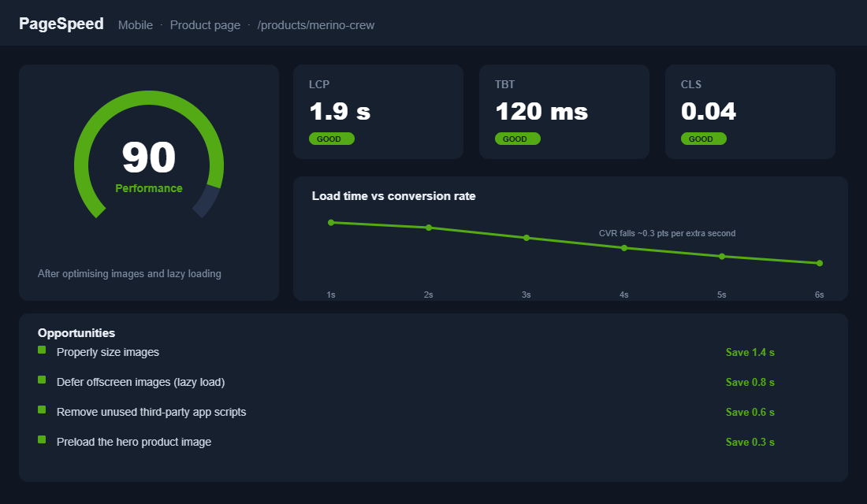
Task: Click the CVR falls annotation in the chart
Action: (x=667, y=233)
